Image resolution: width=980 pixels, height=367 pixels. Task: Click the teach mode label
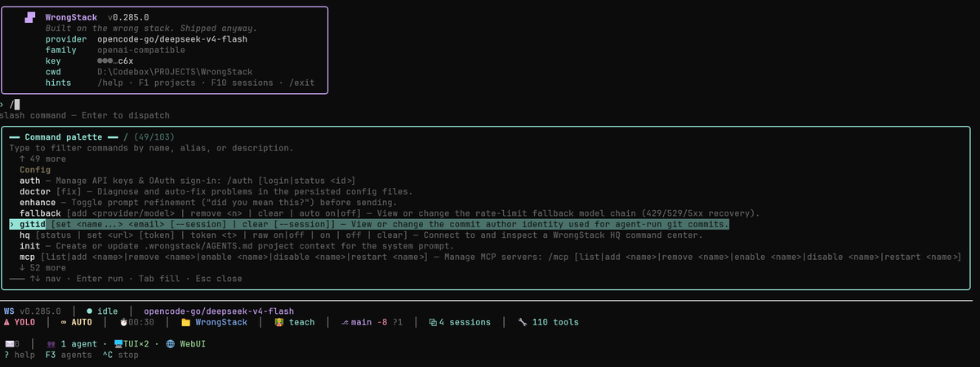(x=301, y=322)
